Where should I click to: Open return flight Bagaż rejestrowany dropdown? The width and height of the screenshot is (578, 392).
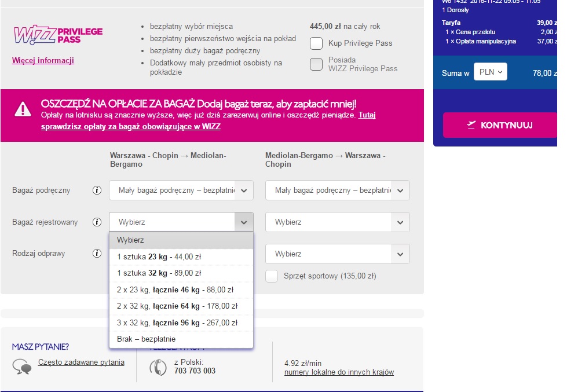(337, 222)
